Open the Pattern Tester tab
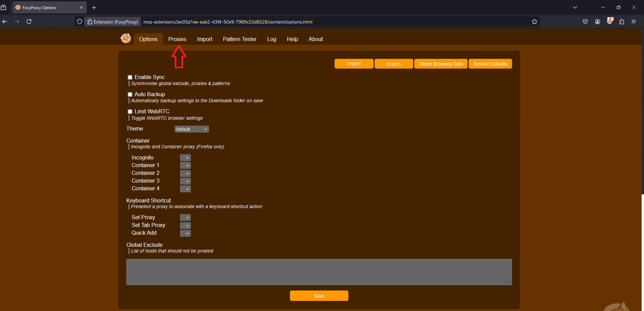 240,39
